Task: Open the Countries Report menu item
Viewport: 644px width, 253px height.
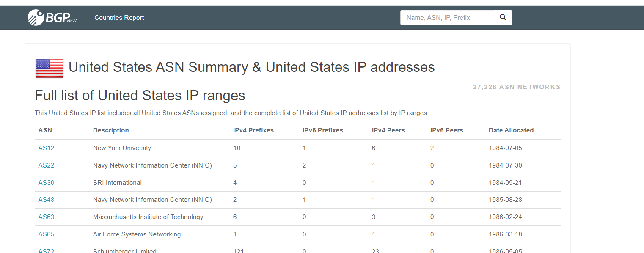Action: 119,18
